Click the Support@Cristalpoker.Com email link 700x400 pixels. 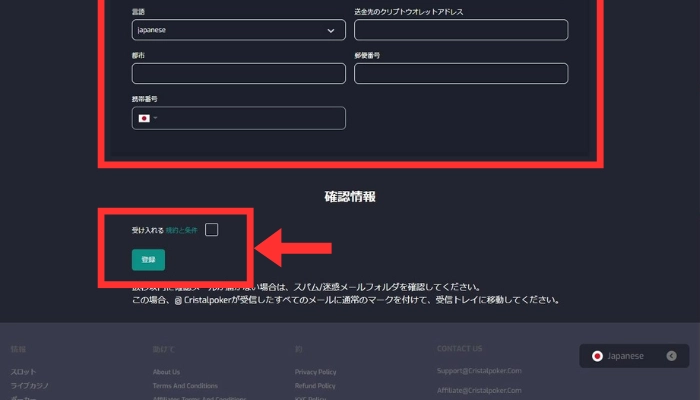pyautogui.click(x=479, y=371)
